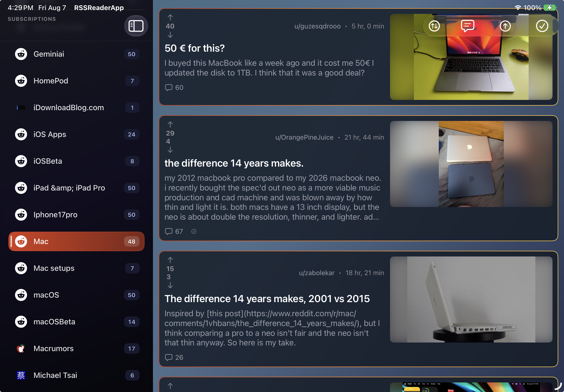Click the vote count 40
Viewport: 564px width, 392px height.
click(x=170, y=26)
